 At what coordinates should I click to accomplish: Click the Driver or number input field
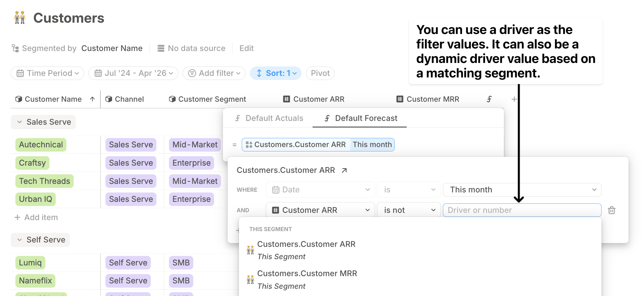522,210
